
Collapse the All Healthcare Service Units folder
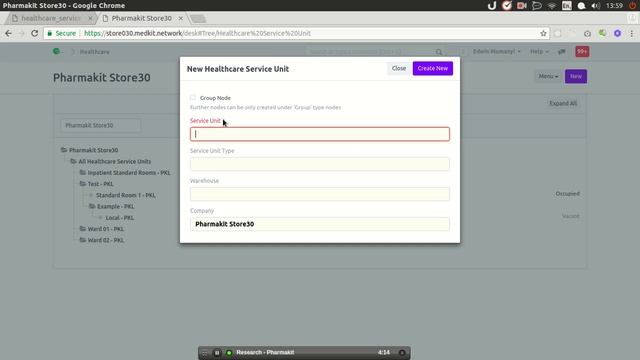73,161
